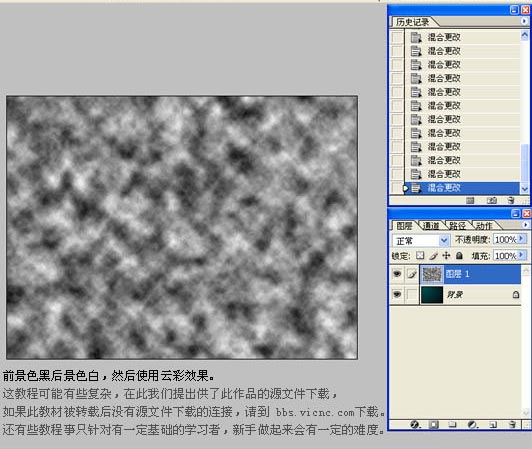Click the 前景色黑后景色白 instruction text

pyautogui.click(x=51, y=376)
